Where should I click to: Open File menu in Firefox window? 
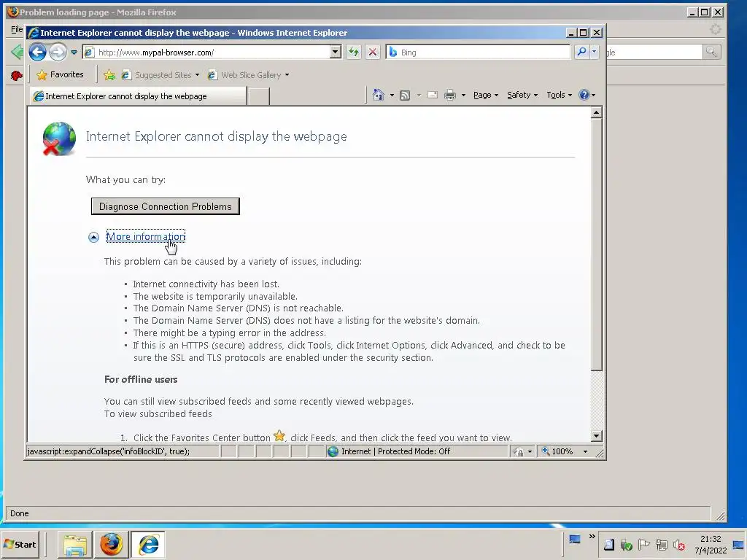16,29
